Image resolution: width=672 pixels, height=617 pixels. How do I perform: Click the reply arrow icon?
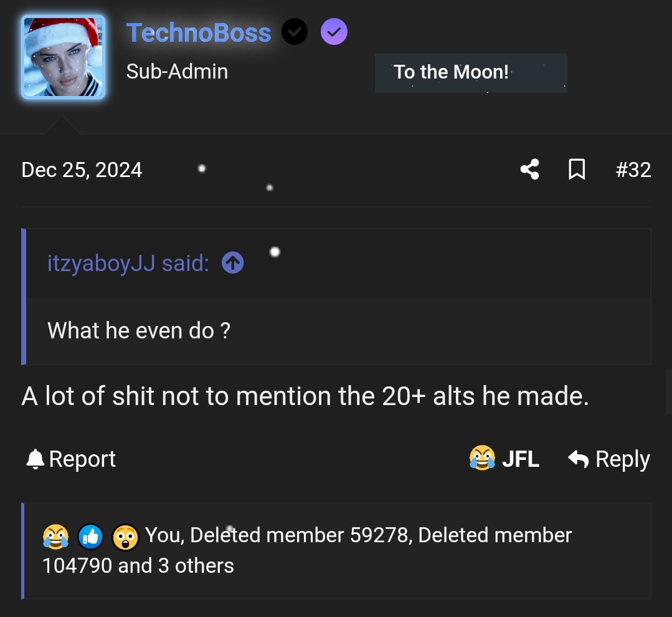click(579, 459)
